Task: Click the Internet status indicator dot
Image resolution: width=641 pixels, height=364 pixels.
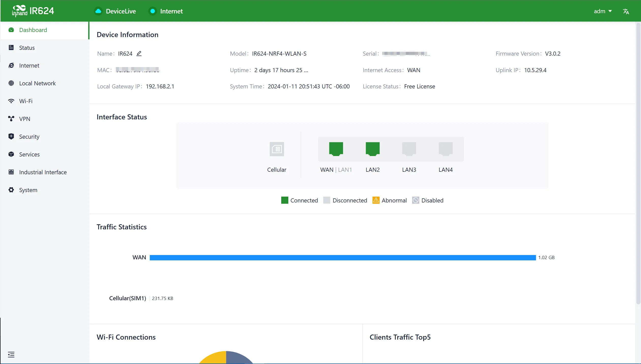Action: click(x=153, y=11)
